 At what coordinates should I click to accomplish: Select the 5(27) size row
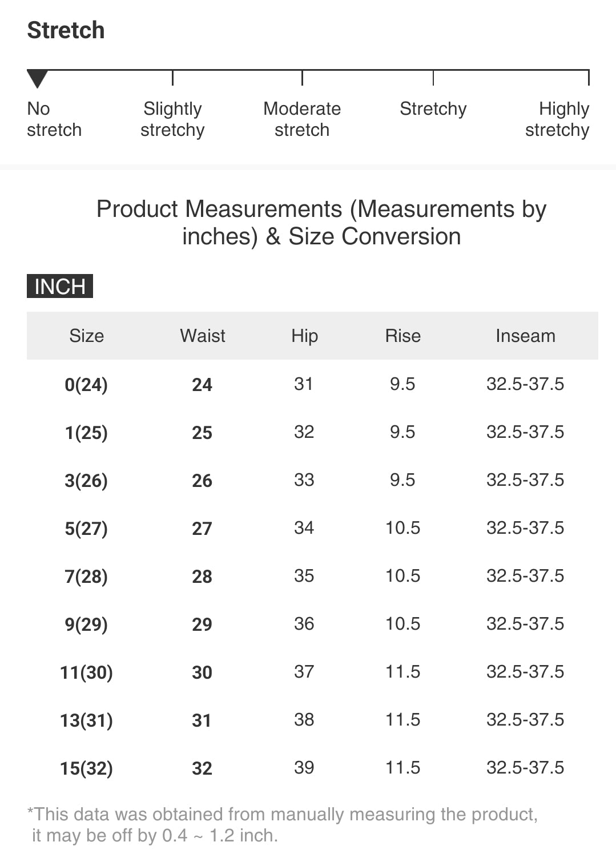coord(312,528)
